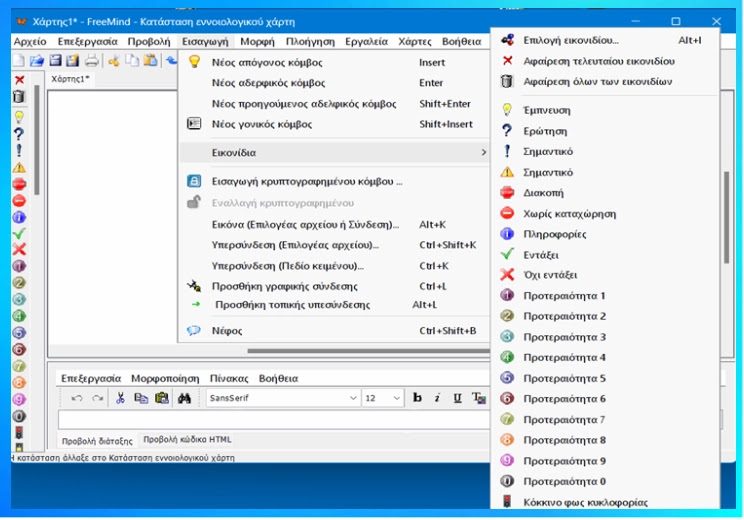Choose Νέος απόγονος κόμβος menu item
744x520 pixels.
click(x=335, y=62)
